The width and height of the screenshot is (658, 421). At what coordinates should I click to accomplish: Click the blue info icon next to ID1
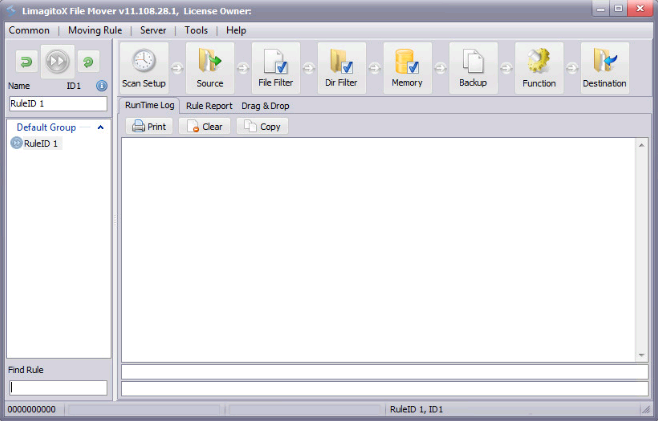point(102,86)
